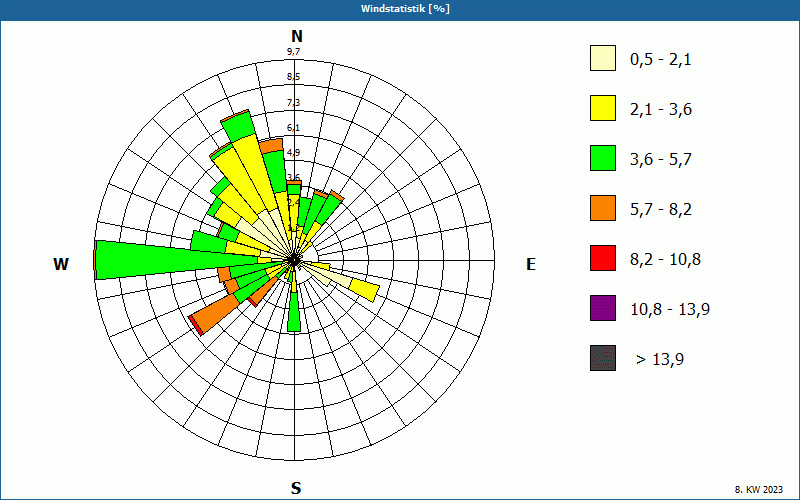Click the yellow 2,1 - 3,6 legend swatch
Image resolution: width=800 pixels, height=500 pixels.
click(603, 108)
